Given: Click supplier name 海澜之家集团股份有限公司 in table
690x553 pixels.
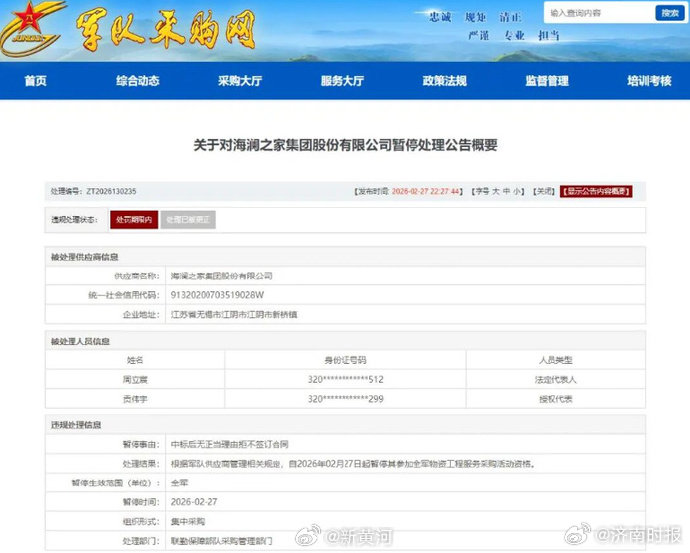Looking at the screenshot, I should pos(221,276).
